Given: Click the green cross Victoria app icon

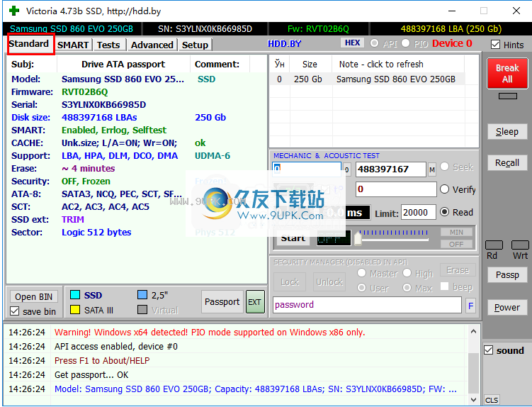Looking at the screenshot, I should click(x=14, y=11).
